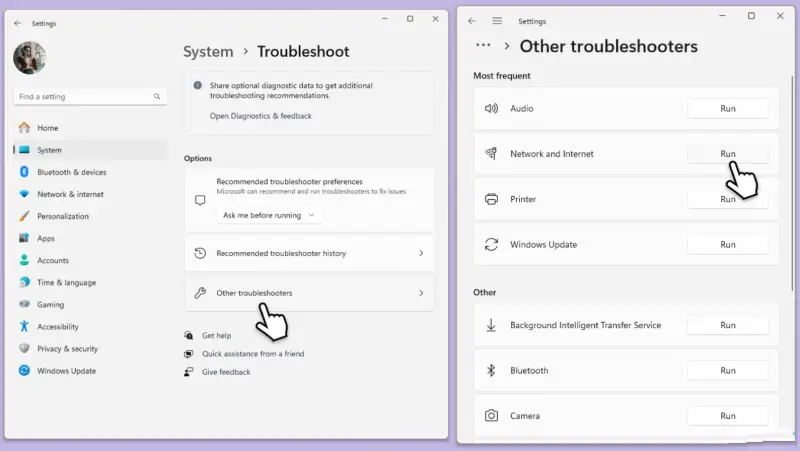Run Background Intelligent Transfer Service troubleshooter

pyautogui.click(x=728, y=325)
